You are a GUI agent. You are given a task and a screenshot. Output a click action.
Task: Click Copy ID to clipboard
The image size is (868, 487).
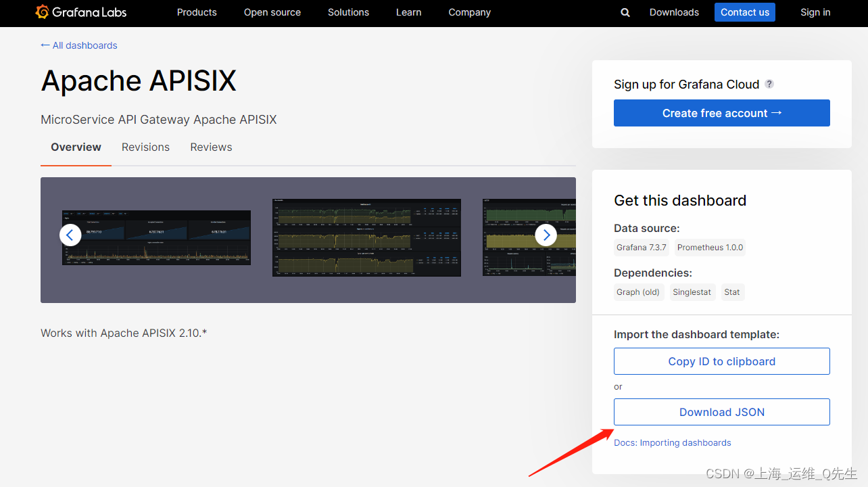coord(722,361)
